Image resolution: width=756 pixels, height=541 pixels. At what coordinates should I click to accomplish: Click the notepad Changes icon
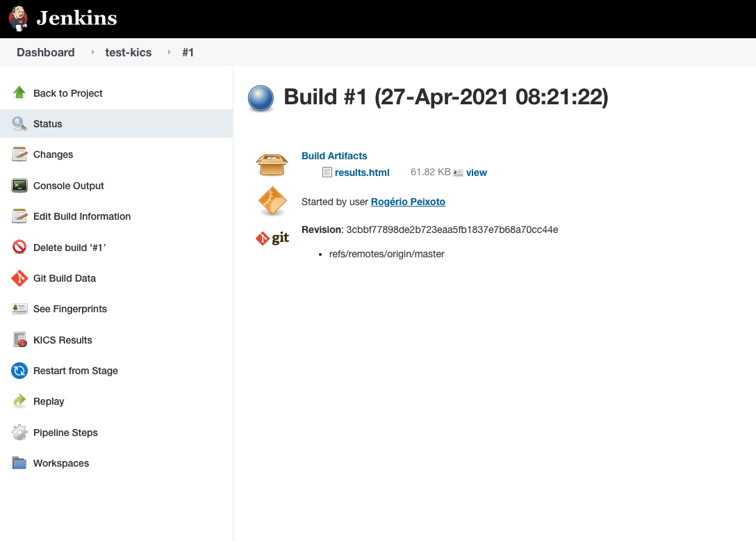point(19,154)
